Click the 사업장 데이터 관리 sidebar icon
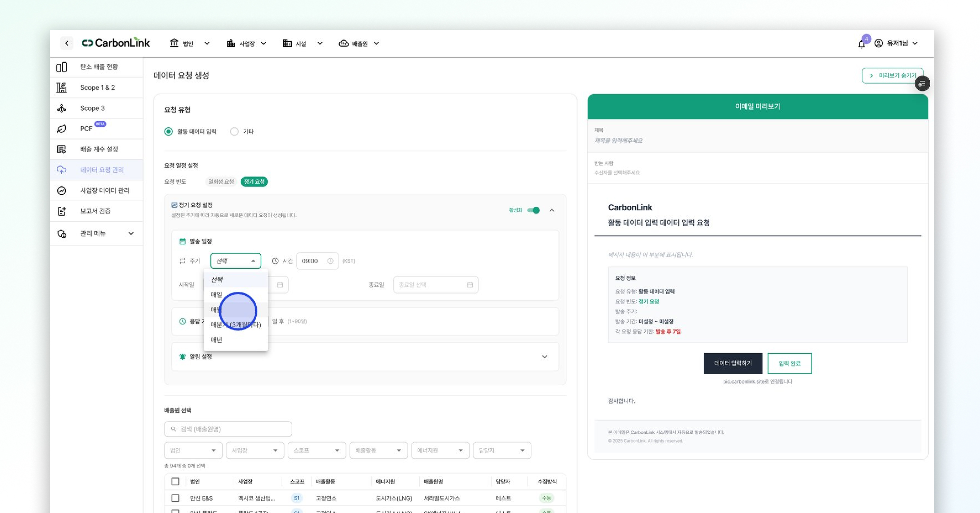980x513 pixels. point(62,191)
